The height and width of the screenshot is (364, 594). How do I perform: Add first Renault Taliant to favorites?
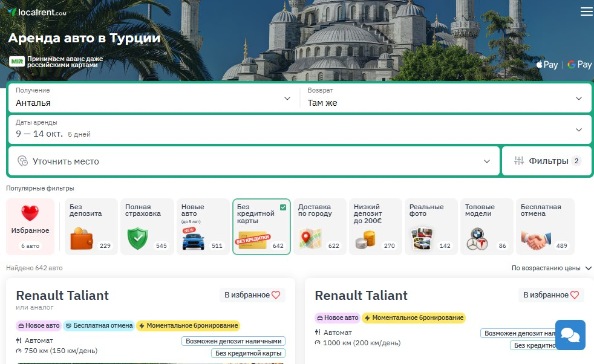(252, 295)
